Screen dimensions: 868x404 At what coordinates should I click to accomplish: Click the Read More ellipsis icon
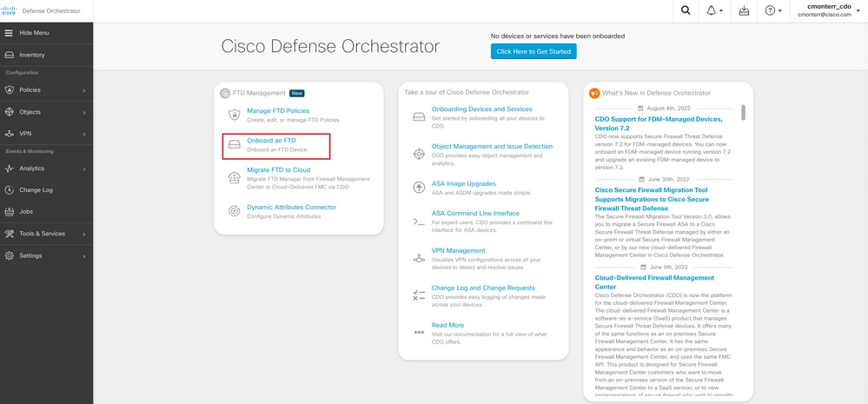pos(419,332)
